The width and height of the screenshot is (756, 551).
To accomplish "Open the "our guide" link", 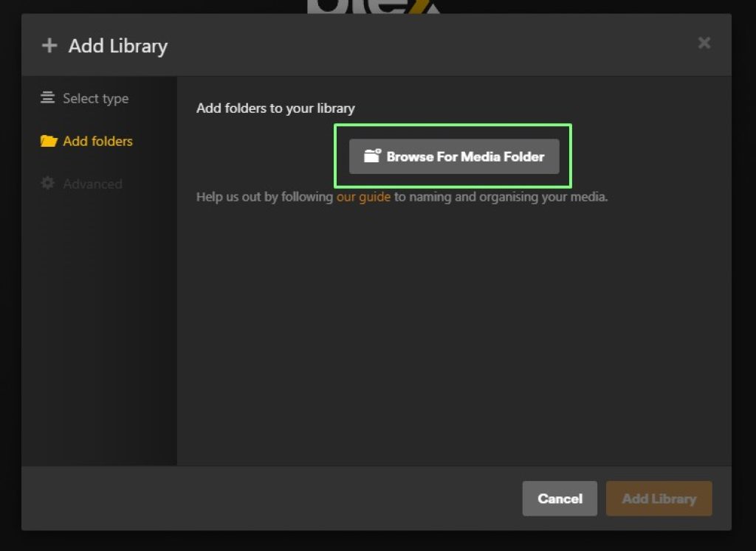I will tap(363, 197).
